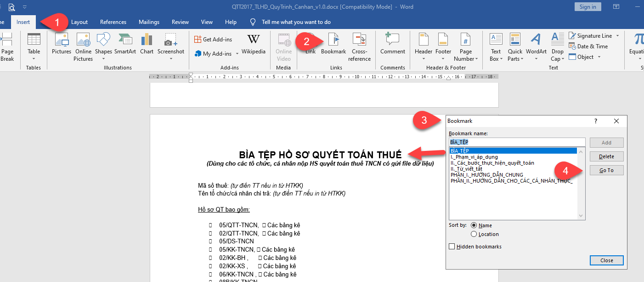This screenshot has width=644, height=282.
Task: Open the Wikipedia add-in
Action: pos(254,44)
